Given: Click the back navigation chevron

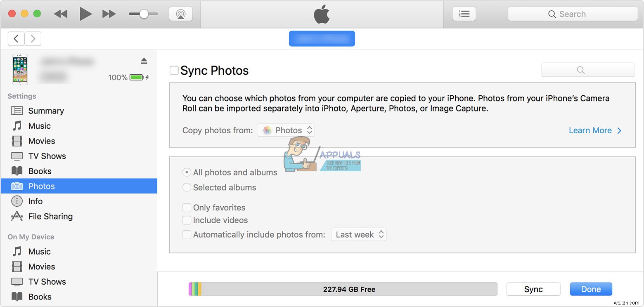Looking at the screenshot, I should (x=16, y=38).
